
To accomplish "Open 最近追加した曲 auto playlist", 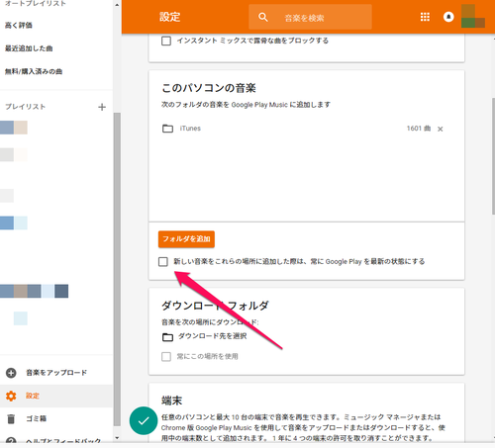I will point(29,48).
